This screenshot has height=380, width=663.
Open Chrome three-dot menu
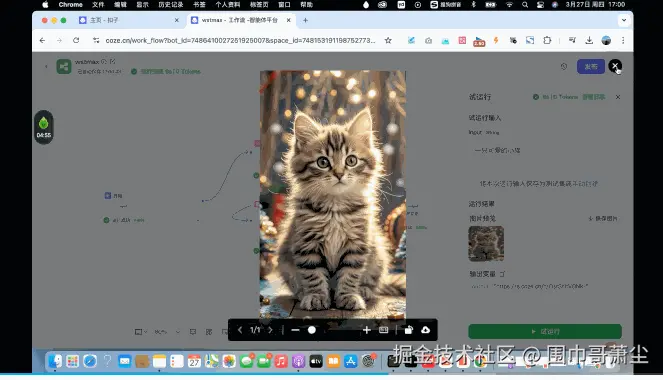point(623,41)
